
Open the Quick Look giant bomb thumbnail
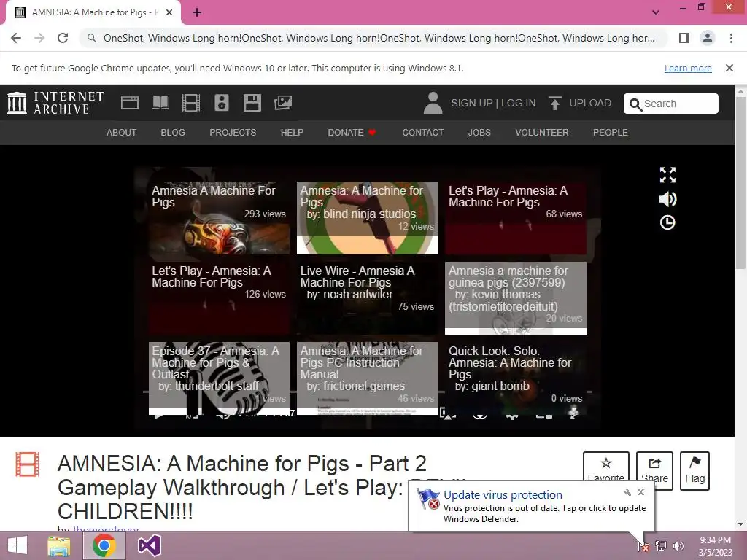coord(516,378)
